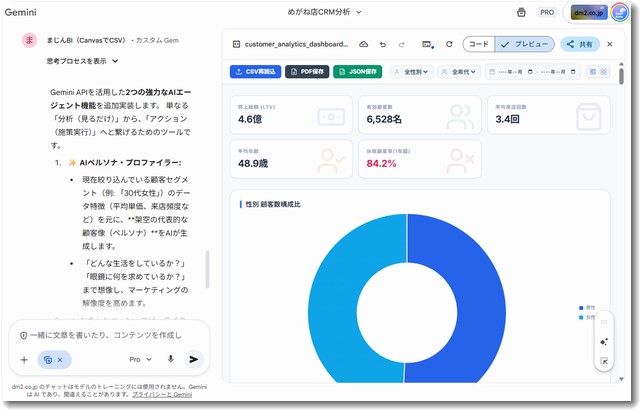Click the sparkle AI edit icon on floating toolbar
This screenshot has width=640, height=410.
click(x=604, y=342)
